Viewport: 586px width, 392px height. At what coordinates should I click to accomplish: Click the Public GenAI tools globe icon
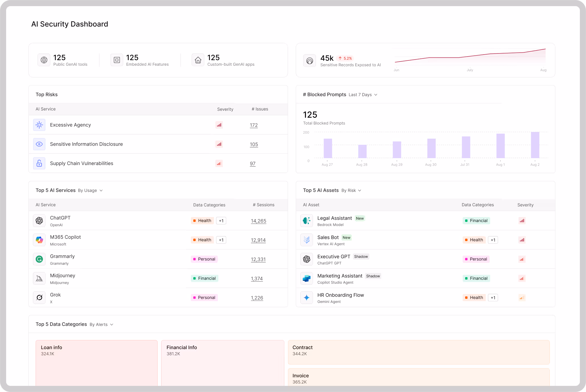[x=44, y=60]
